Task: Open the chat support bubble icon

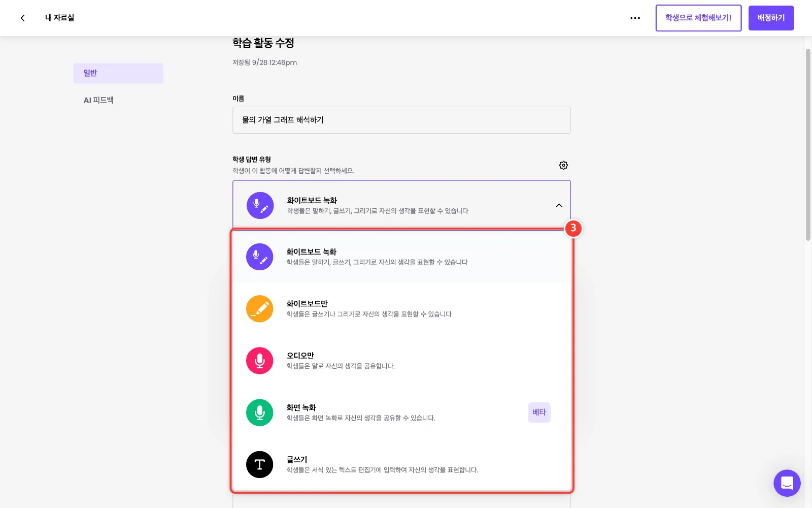Action: (787, 483)
